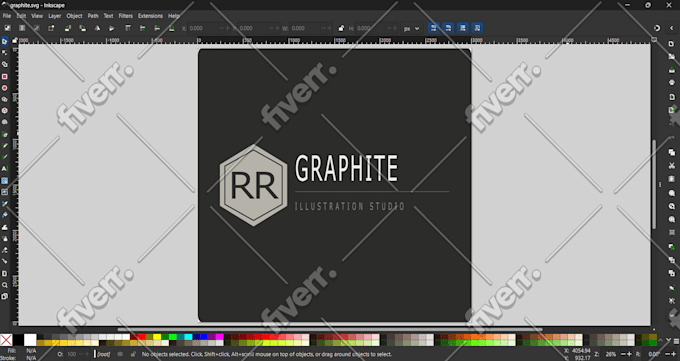Screen dimensions: 680x361
Task: Toggle scale stroke width with object
Action: point(433,28)
